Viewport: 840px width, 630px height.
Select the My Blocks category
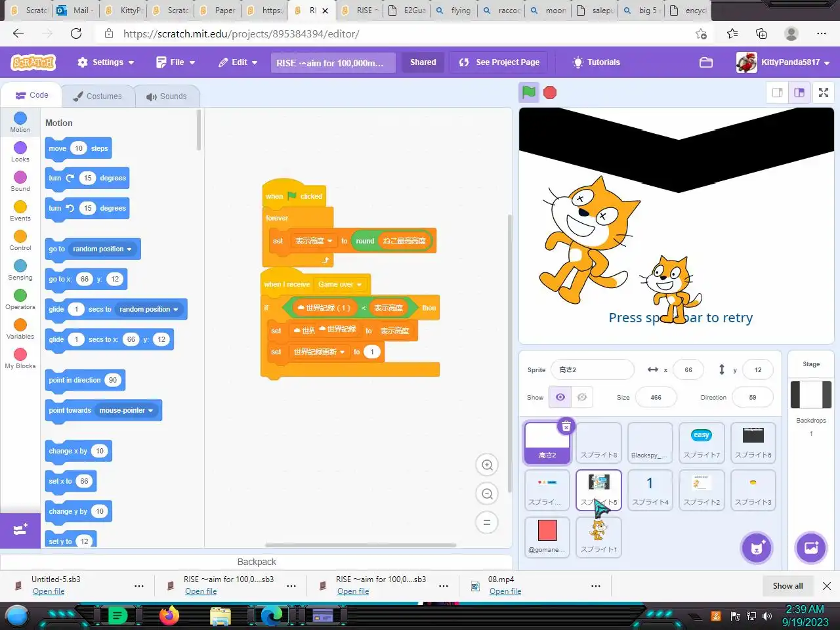(x=20, y=358)
